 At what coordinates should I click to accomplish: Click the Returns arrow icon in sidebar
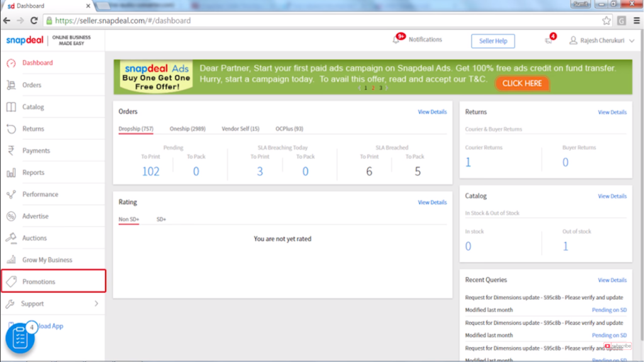point(11,129)
